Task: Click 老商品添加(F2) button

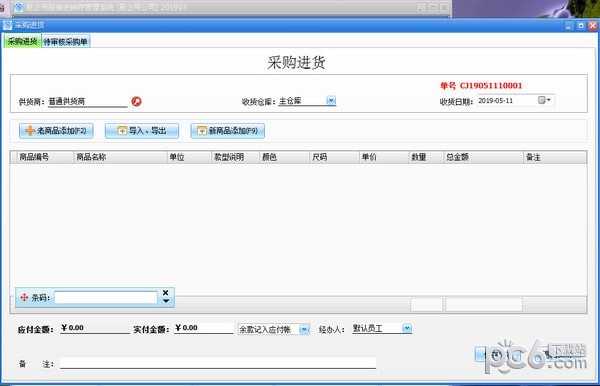Action: click(x=56, y=131)
